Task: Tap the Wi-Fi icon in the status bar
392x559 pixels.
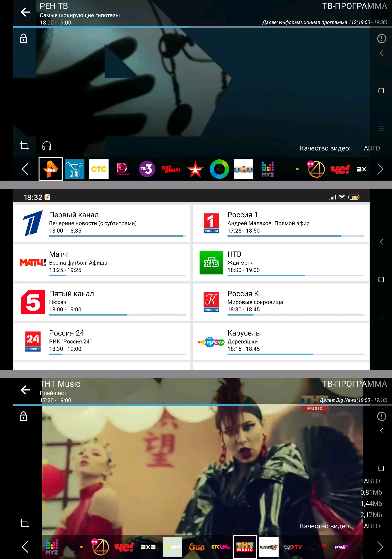Action: (342, 197)
